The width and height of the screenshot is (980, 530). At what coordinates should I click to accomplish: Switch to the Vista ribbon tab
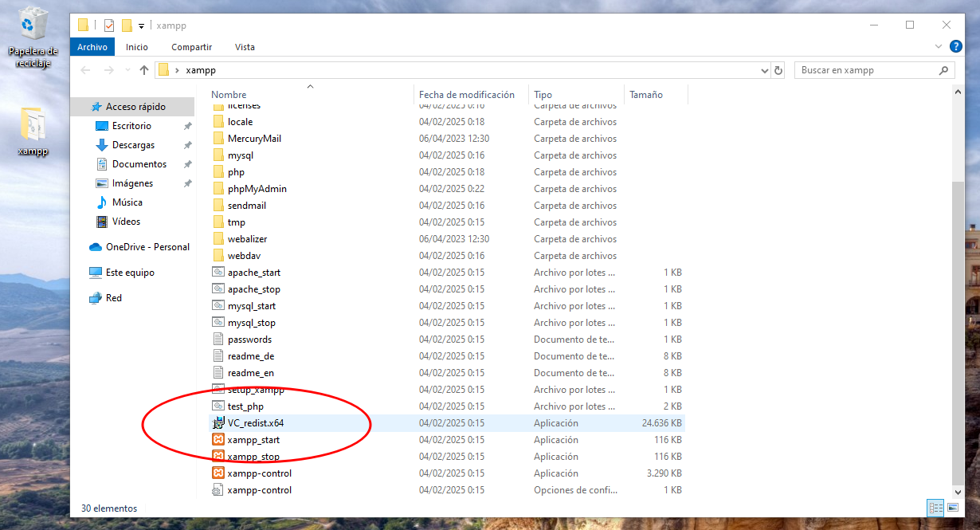pos(245,47)
